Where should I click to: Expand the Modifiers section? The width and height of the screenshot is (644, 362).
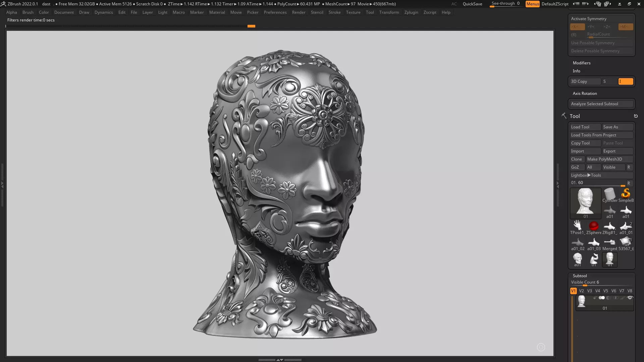coord(582,63)
